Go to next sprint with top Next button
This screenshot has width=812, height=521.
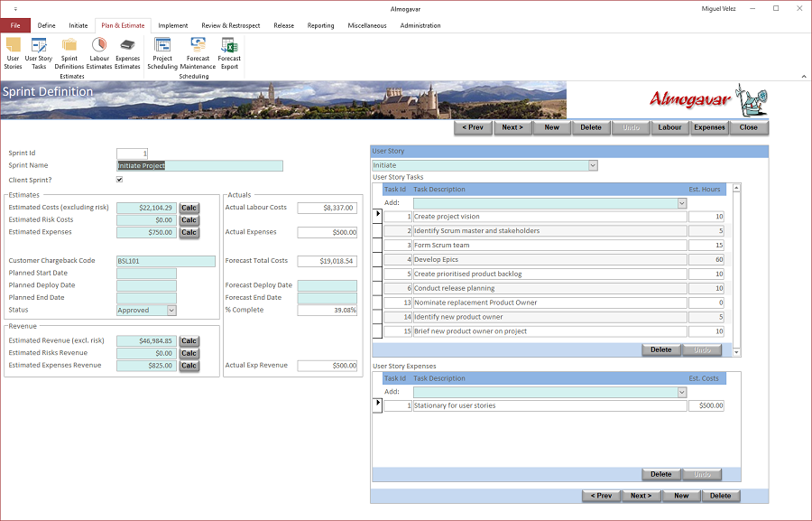pyautogui.click(x=512, y=127)
